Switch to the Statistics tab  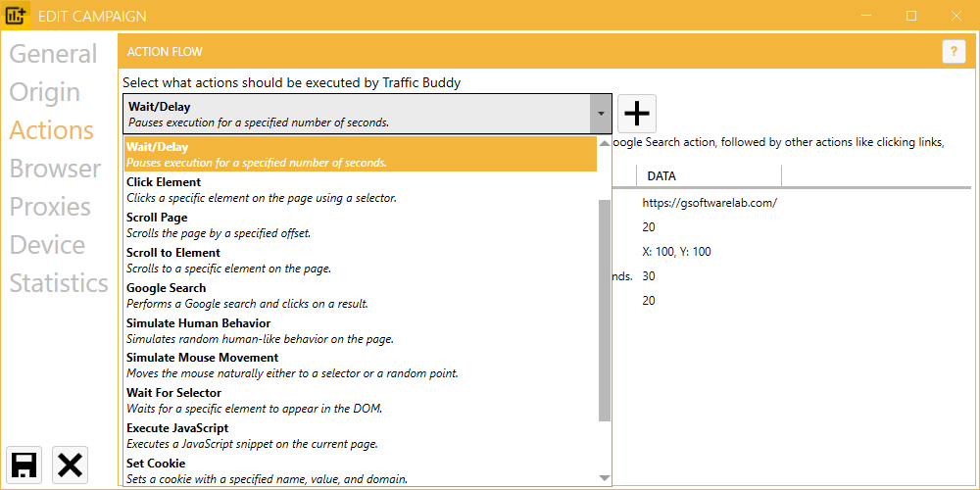tap(59, 283)
